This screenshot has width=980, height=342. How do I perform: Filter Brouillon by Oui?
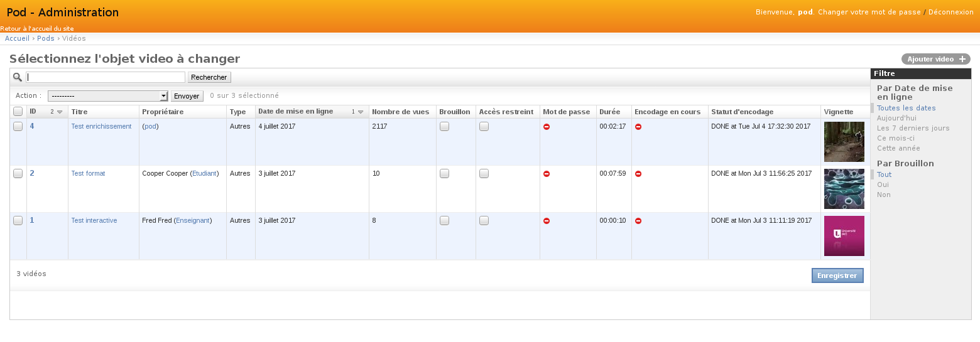883,184
